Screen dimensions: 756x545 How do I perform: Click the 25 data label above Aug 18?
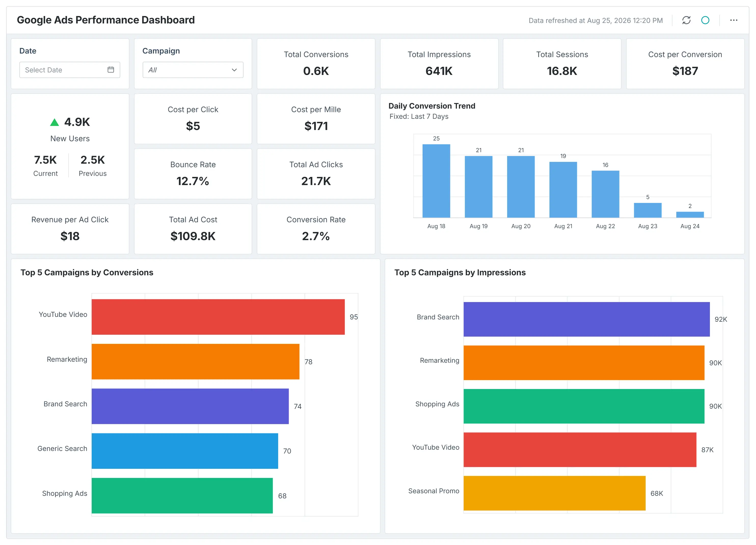pos(436,138)
